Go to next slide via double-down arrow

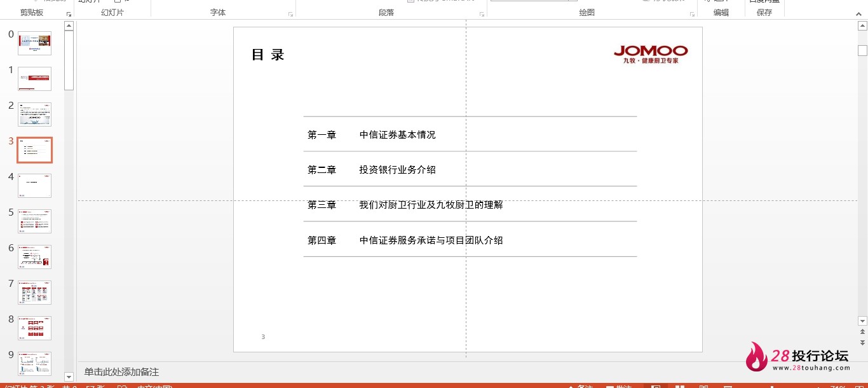tap(862, 342)
